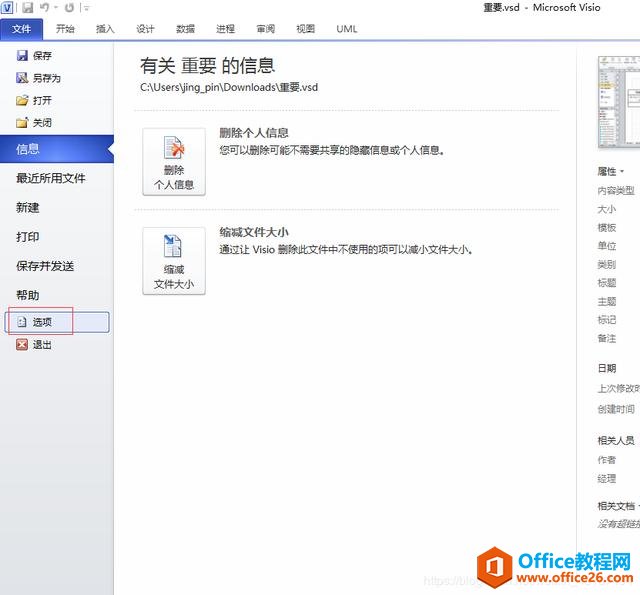Click the 经理 property label
The image size is (640, 595).
pyautogui.click(x=607, y=479)
